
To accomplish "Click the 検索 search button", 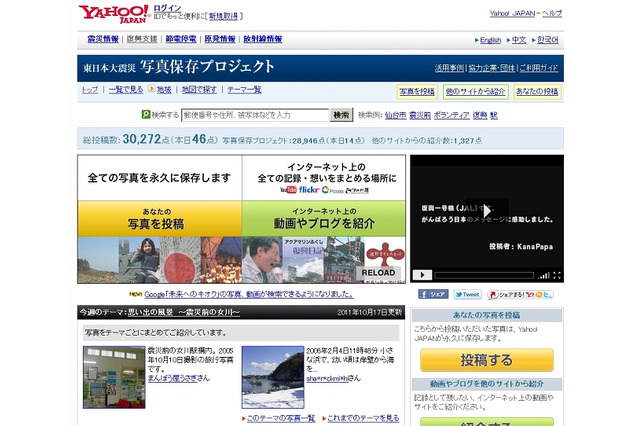I will click(341, 115).
